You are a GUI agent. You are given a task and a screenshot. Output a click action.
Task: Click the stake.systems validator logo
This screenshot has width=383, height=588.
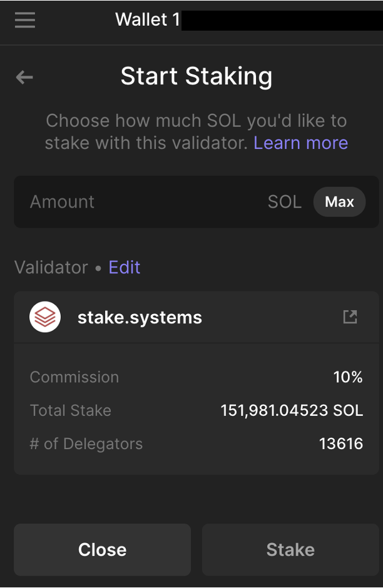click(45, 317)
